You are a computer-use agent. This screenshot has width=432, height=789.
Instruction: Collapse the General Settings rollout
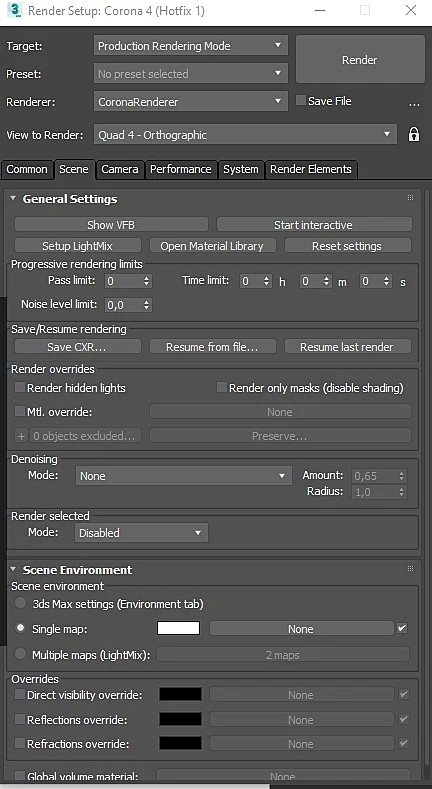13,199
